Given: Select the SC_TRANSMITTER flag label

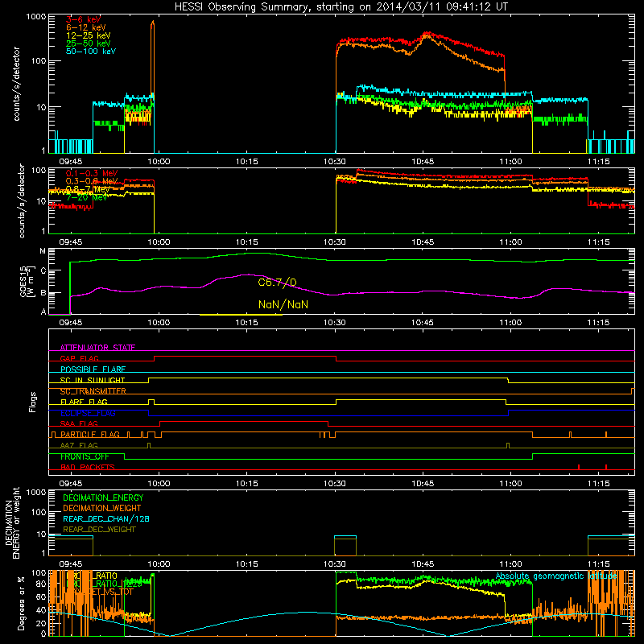Looking at the screenshot, I should point(93,391).
